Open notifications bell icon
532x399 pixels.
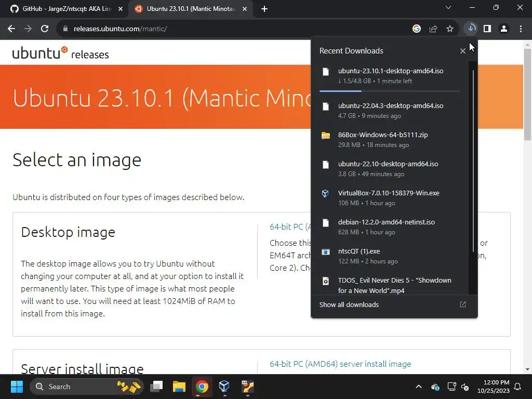(x=518, y=387)
